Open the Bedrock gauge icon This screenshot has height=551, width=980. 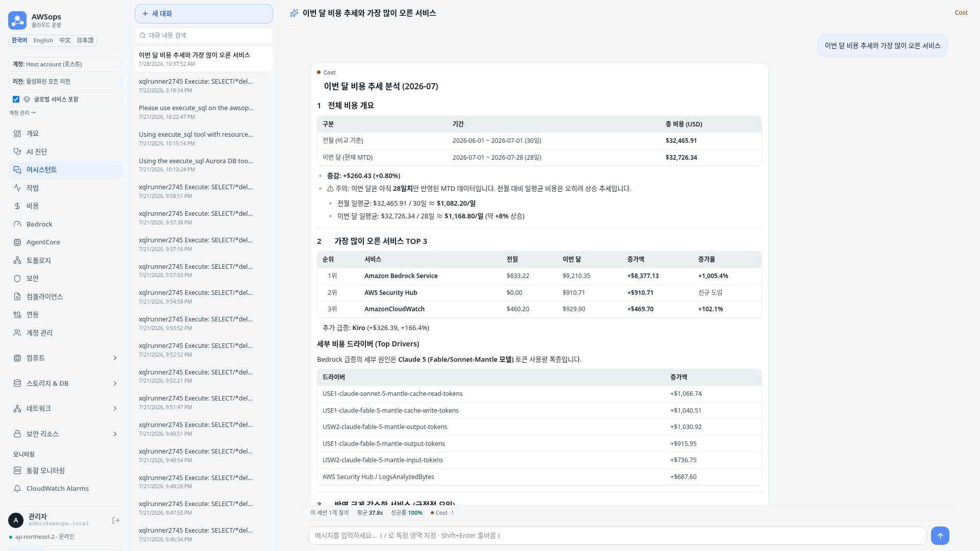pyautogui.click(x=17, y=224)
